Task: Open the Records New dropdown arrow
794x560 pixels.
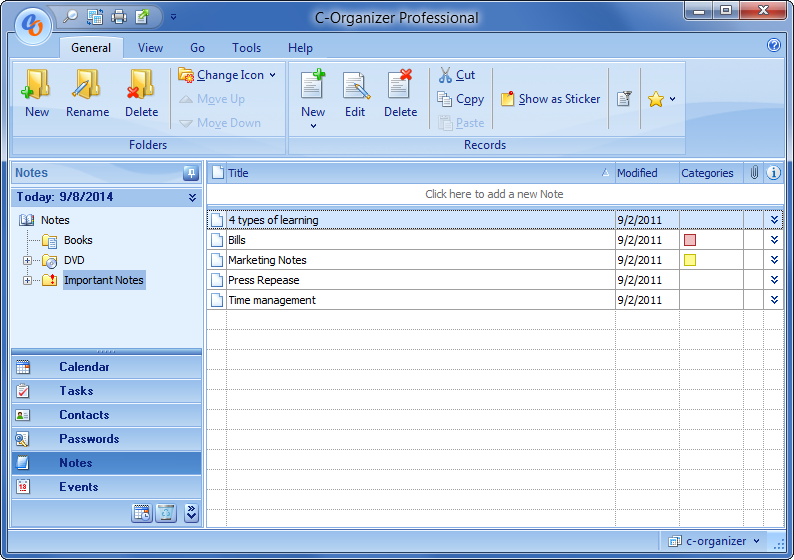Action: coord(313,126)
